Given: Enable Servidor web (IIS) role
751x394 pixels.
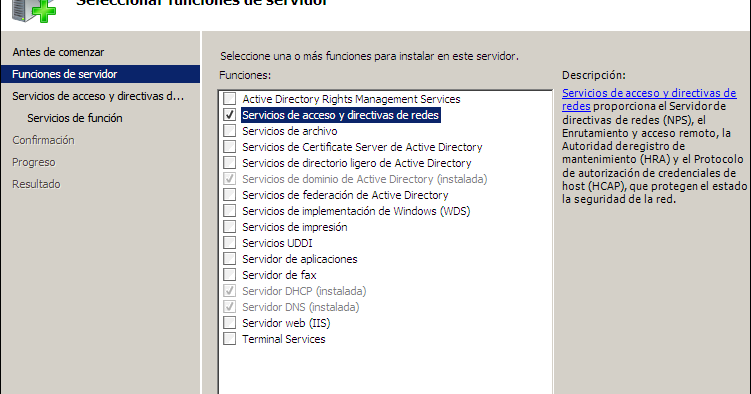Looking at the screenshot, I should [229, 323].
